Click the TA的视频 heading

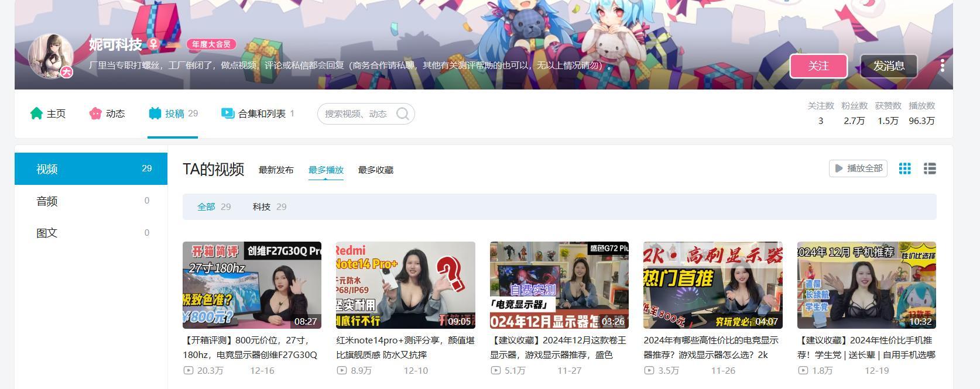213,169
